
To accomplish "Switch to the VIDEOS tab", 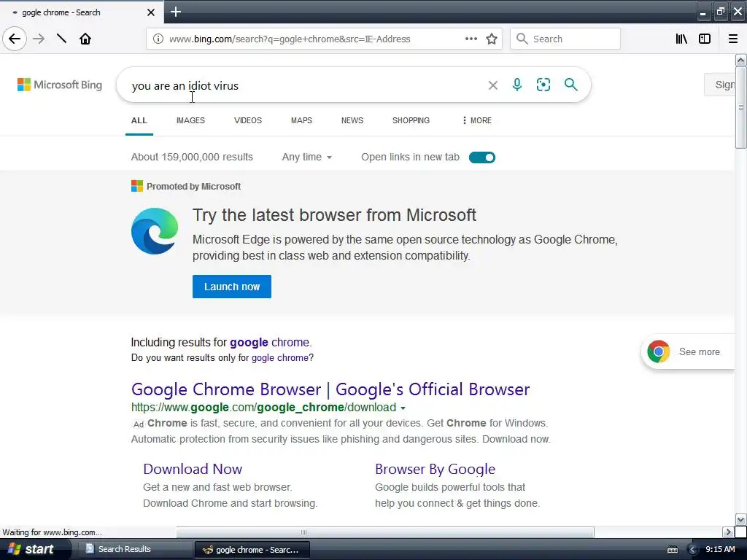I will coord(248,120).
